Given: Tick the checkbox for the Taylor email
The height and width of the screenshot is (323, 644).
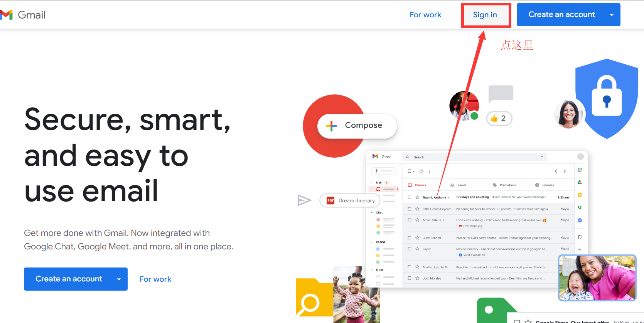Looking at the screenshot, I should pos(410,249).
